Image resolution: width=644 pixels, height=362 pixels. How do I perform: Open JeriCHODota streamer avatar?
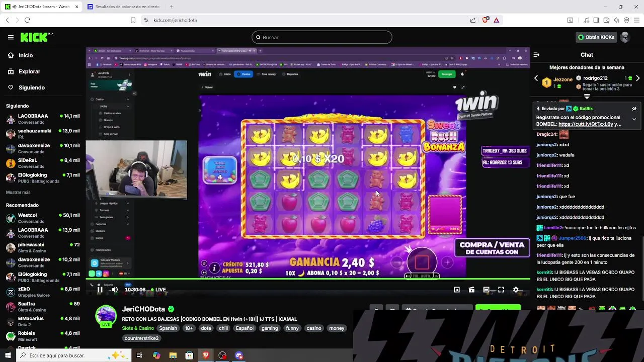pyautogui.click(x=106, y=316)
